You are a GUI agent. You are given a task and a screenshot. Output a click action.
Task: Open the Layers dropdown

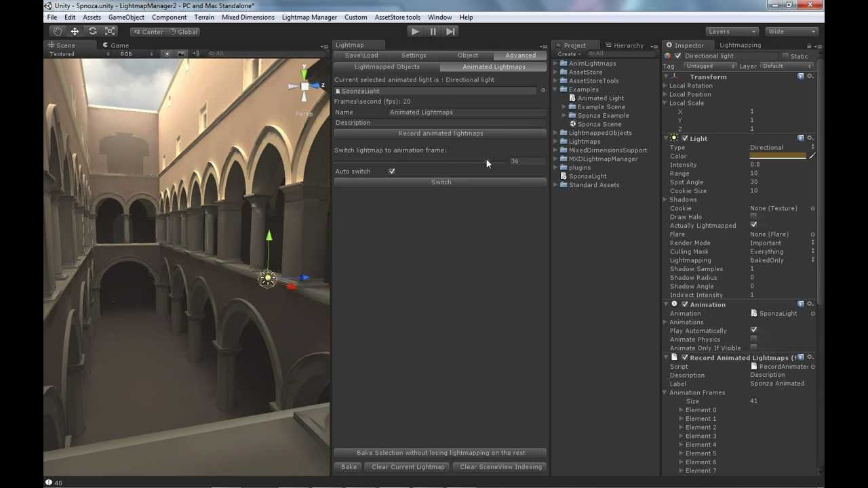tap(732, 31)
